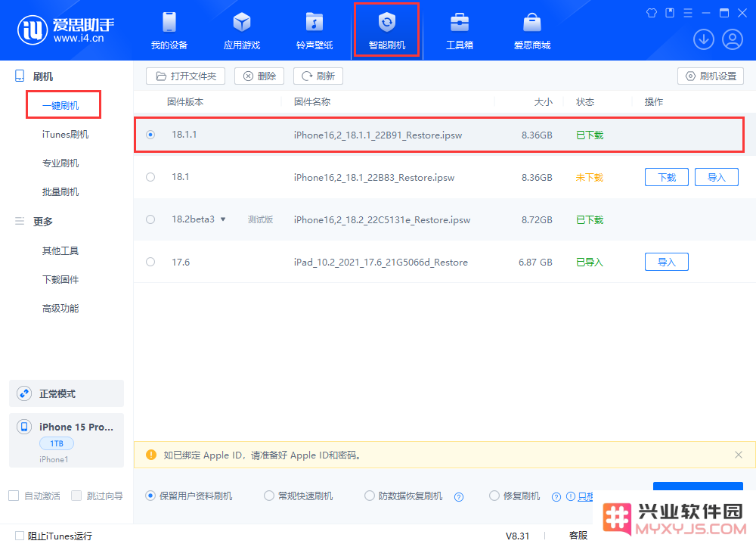Select firmware 18.1 radio button
This screenshot has width=756, height=547.
click(150, 177)
